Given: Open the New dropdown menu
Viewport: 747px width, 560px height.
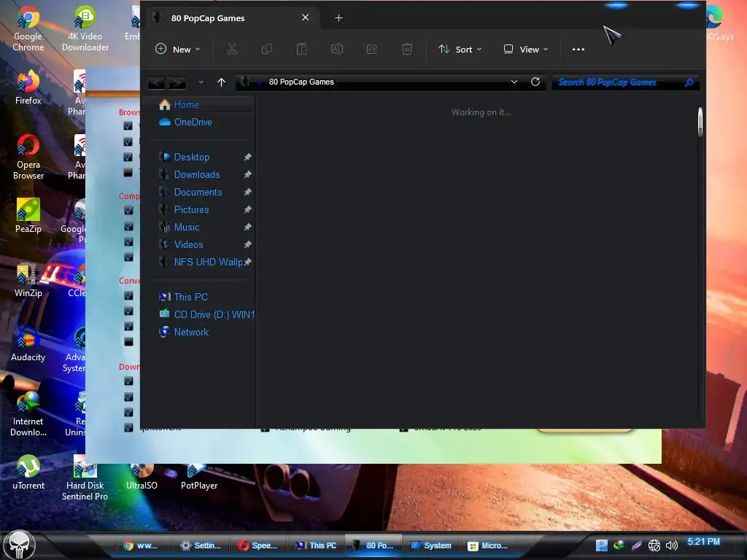Looking at the screenshot, I should tap(178, 49).
